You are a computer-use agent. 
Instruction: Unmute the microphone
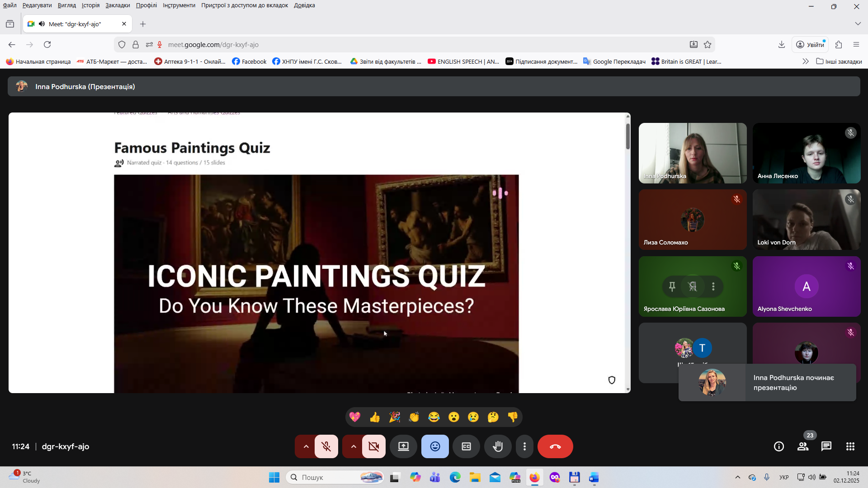[x=326, y=446]
